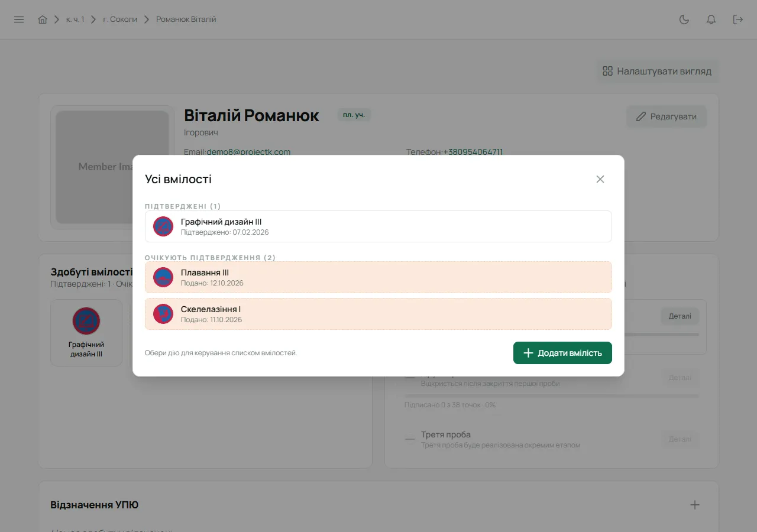Select the Плавання III pending skill row
757x532 pixels.
click(378, 277)
